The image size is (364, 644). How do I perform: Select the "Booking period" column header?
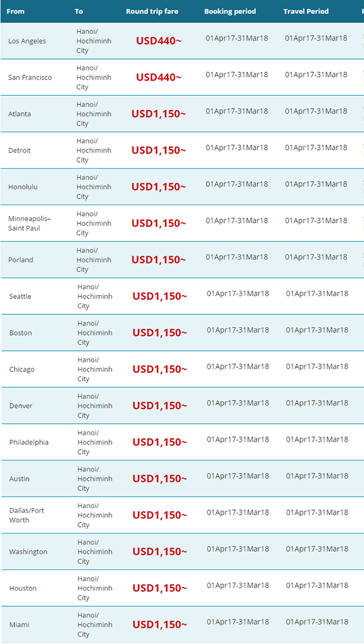230,12
